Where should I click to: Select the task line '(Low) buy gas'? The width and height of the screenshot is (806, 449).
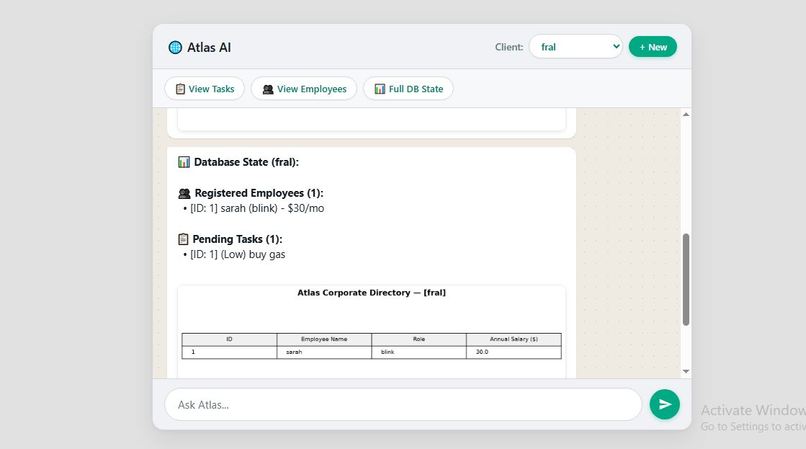pos(253,255)
